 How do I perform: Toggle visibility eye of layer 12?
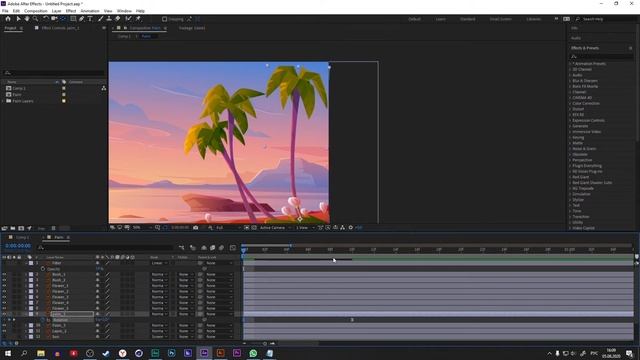click(4, 337)
